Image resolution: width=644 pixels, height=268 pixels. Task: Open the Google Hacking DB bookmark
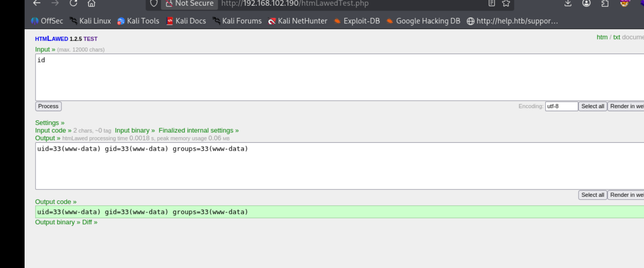[423, 21]
